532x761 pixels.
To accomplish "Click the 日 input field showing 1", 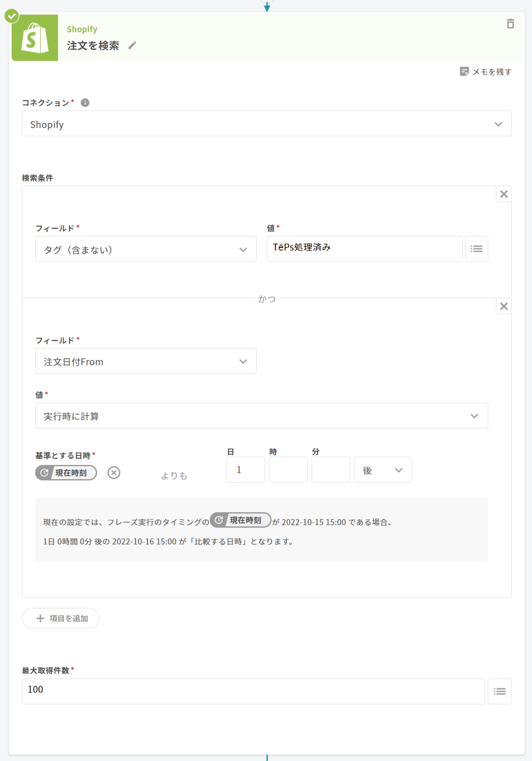I will point(246,470).
